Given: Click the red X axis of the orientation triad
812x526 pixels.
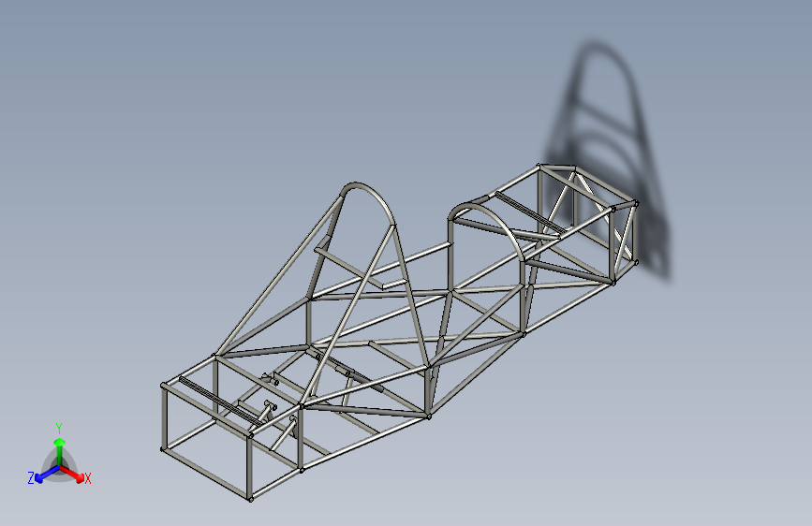Looking at the screenshot, I should coord(72,474).
